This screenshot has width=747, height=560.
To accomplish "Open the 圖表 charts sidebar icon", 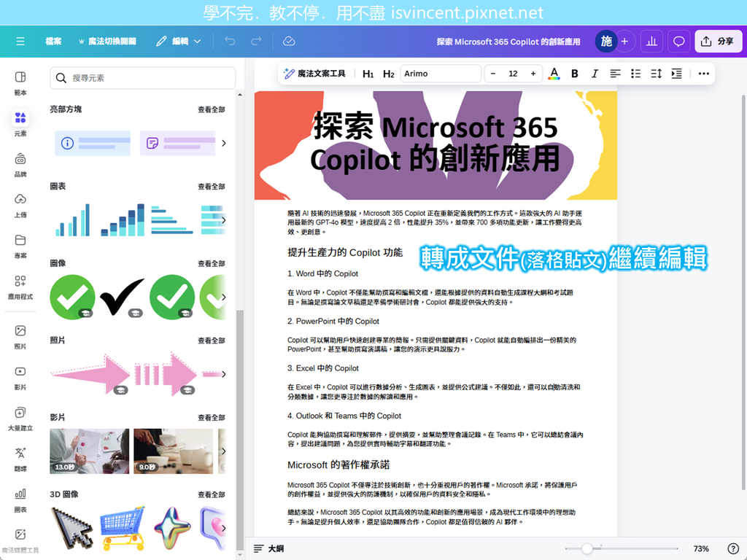I will pos(20,500).
